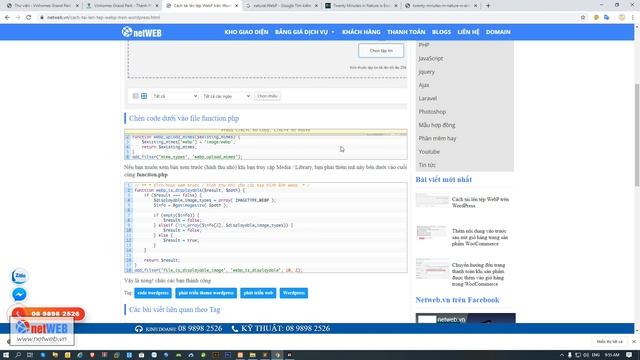Open 'Tin tức' category in sidebar

pos(427,165)
